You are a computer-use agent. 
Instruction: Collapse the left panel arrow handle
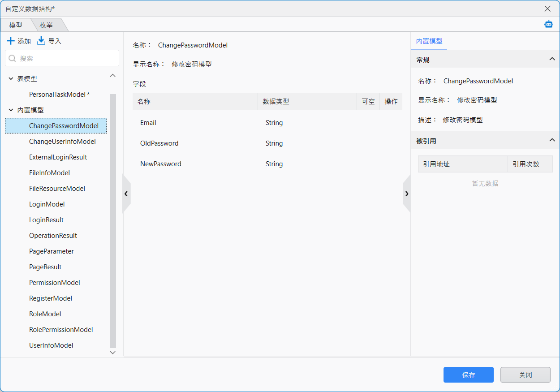126,194
